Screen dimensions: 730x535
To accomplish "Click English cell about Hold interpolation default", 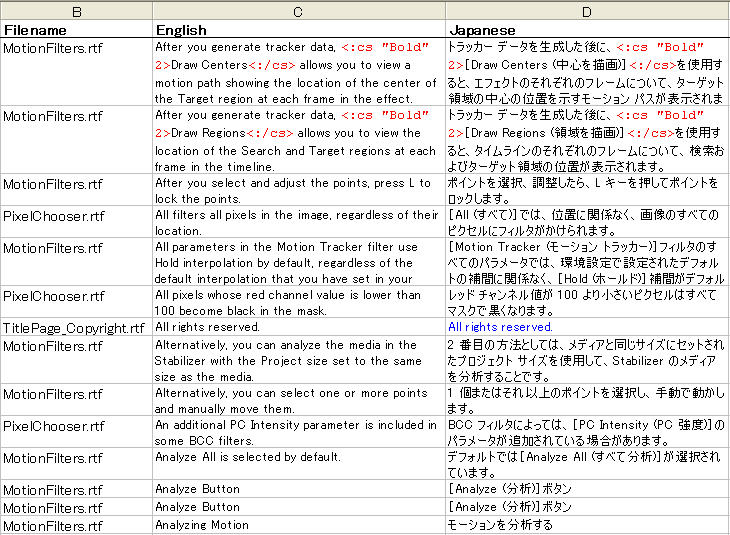I will pos(298,263).
